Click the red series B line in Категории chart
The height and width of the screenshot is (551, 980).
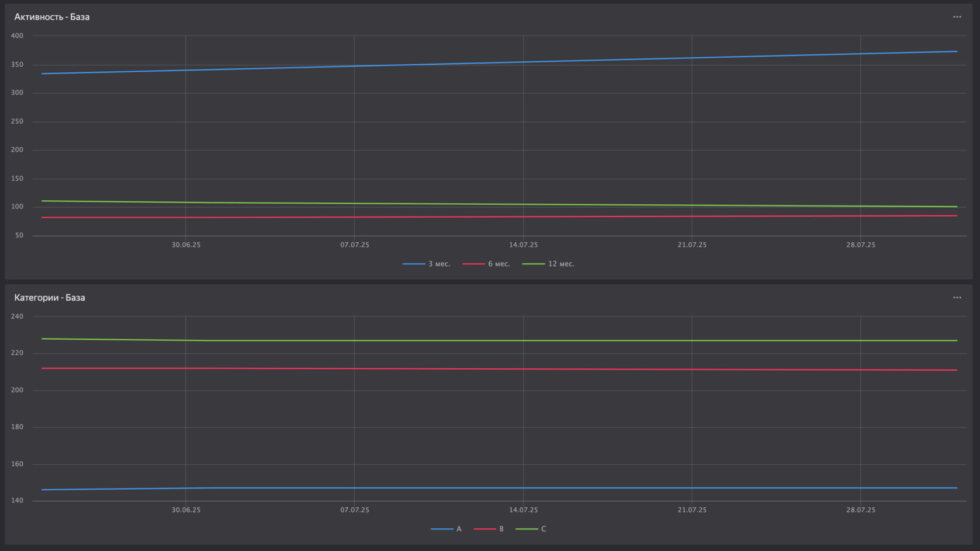499,369
